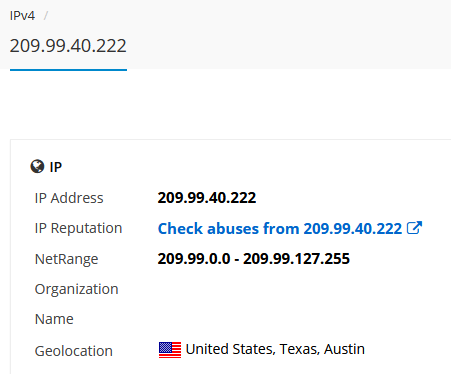451x374 pixels.
Task: Select the NetRange value 209.99.0.0 - 209.99.127.255
Action: (254, 259)
